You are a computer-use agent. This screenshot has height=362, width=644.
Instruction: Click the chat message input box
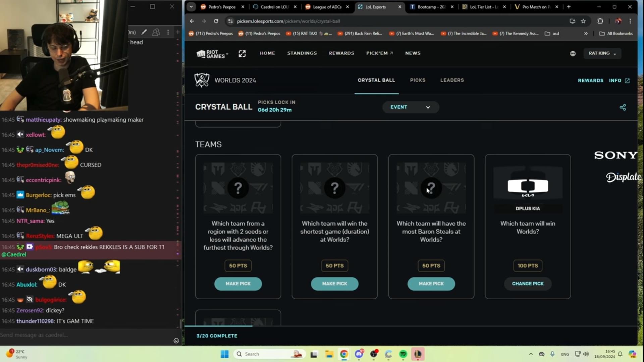pyautogui.click(x=86, y=335)
